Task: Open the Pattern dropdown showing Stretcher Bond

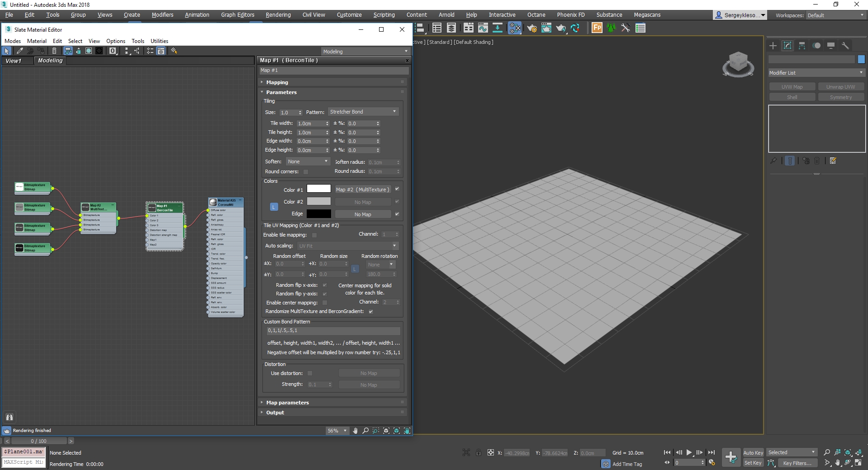Action: click(x=363, y=112)
